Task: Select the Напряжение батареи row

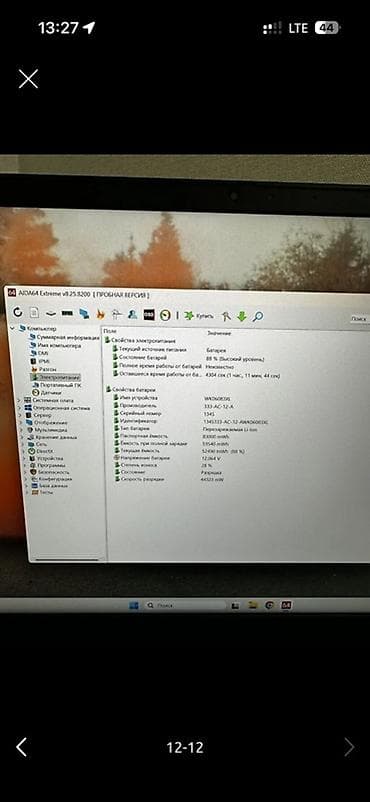Action: [141, 458]
